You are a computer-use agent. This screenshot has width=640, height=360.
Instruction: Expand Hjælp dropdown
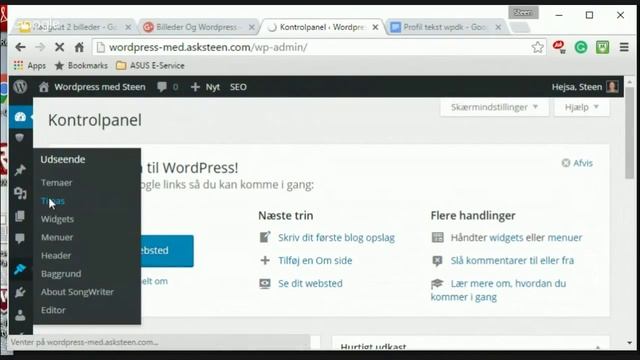point(582,107)
